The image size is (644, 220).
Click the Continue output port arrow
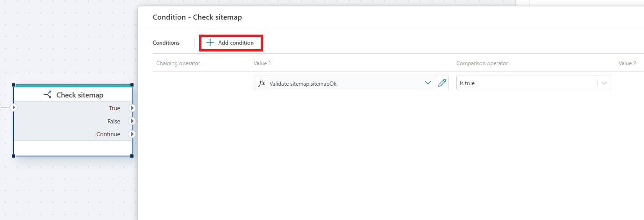tap(132, 134)
